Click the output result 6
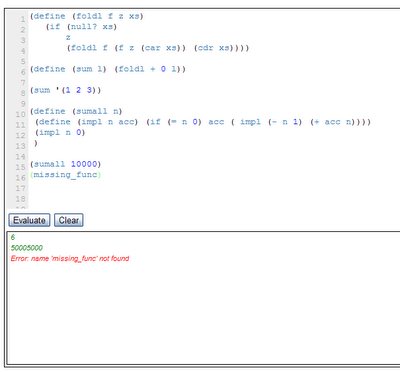This screenshot has width=400, height=372. pyautogui.click(x=13, y=237)
